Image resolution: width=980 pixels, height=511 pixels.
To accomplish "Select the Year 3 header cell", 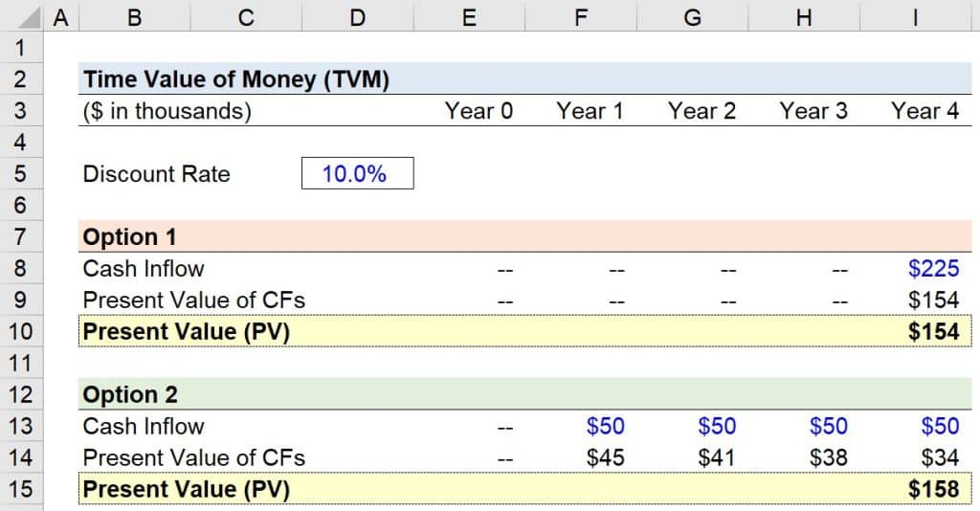I will coord(813,111).
